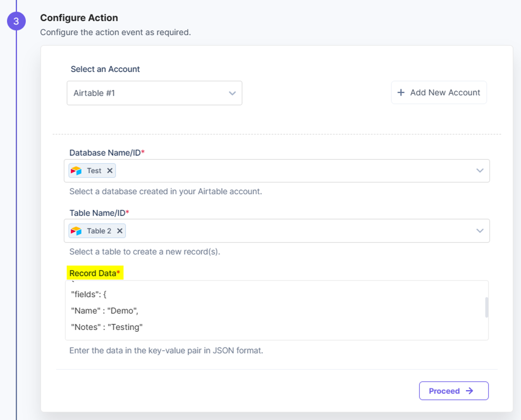Remove the Table 2 tag

pyautogui.click(x=120, y=231)
